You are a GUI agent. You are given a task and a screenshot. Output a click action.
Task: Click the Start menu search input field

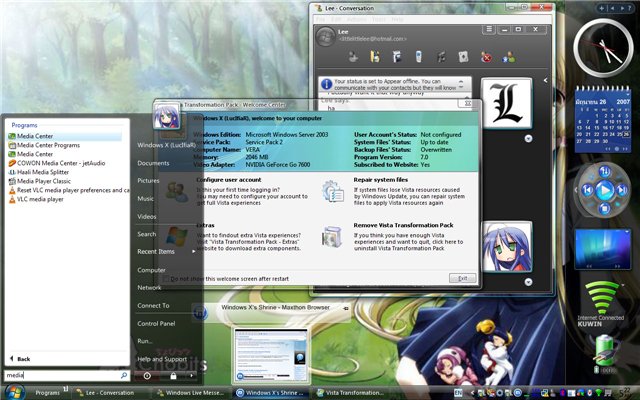(60, 376)
